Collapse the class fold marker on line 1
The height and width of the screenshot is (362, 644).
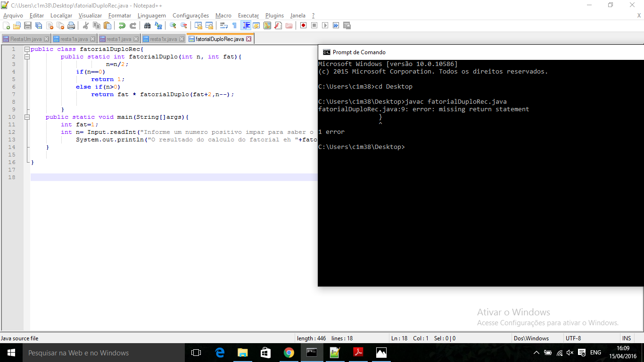pos(27,49)
